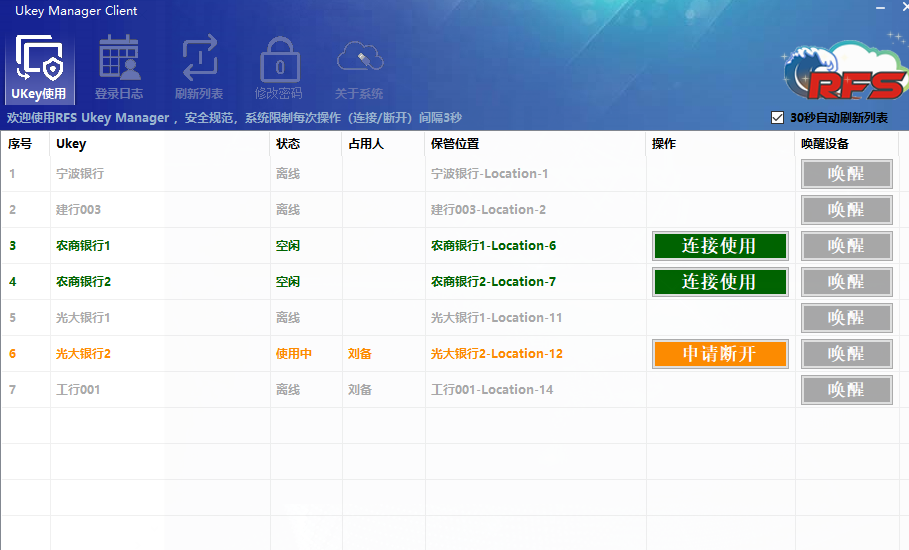Click 唤醒 button in 光大银行1 row
909x550 pixels.
coord(846,318)
